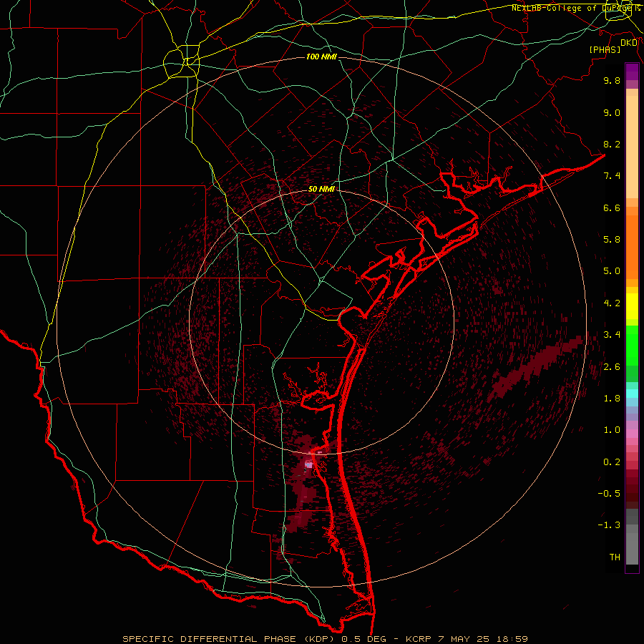The height and width of the screenshot is (644, 644).
Task: Click the bright pink-white KDP core echo
Action: coord(309,464)
